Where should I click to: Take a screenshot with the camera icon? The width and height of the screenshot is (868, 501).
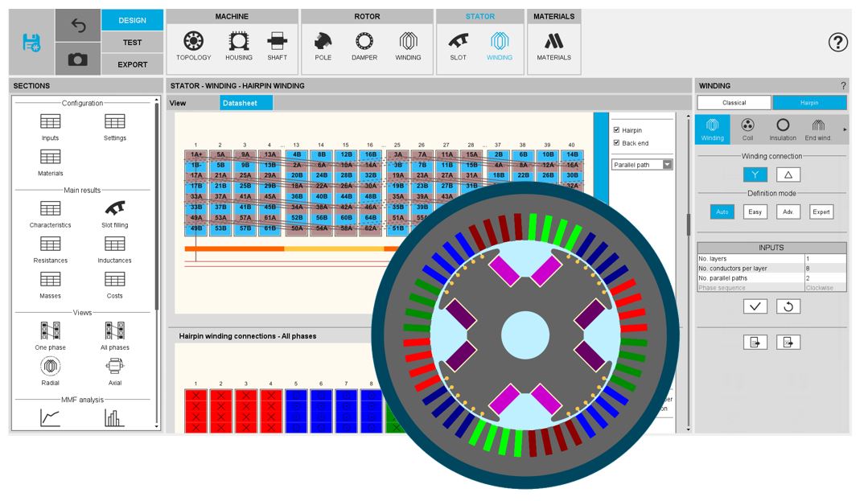click(78, 60)
